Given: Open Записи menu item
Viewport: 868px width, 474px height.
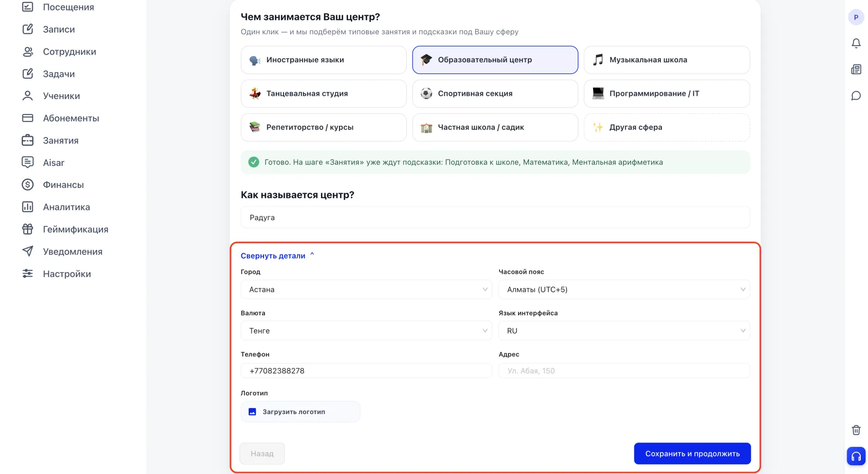Looking at the screenshot, I should click(59, 29).
